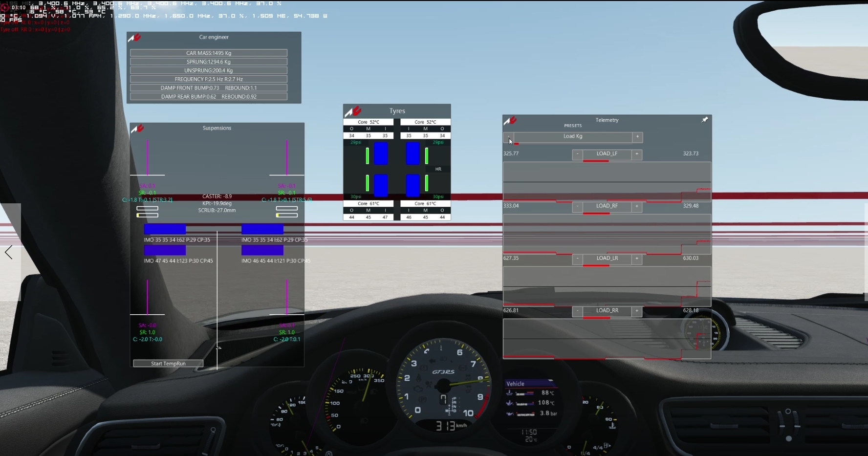Click the Assetto Corsa logo in Tyres window
This screenshot has width=868, height=456.
(x=353, y=111)
